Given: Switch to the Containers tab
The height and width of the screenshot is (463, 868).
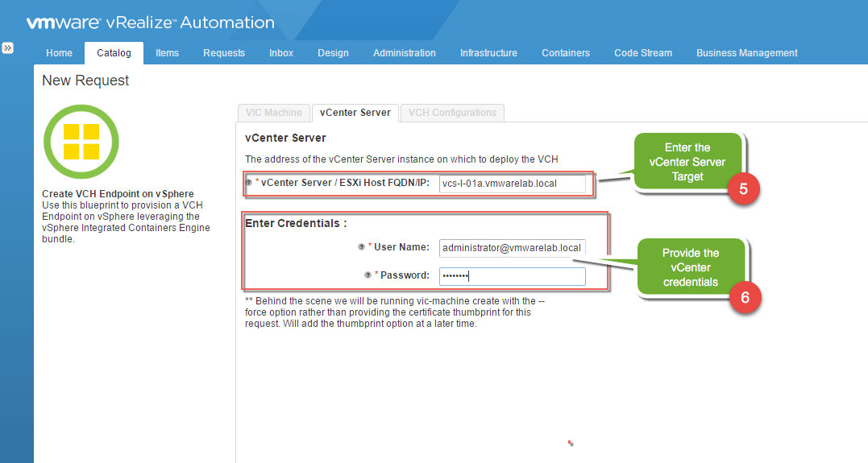Looking at the screenshot, I should pyautogui.click(x=565, y=53).
